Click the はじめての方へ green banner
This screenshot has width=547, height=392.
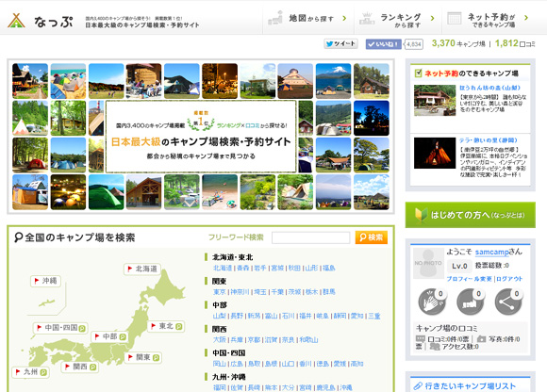pyautogui.click(x=471, y=215)
